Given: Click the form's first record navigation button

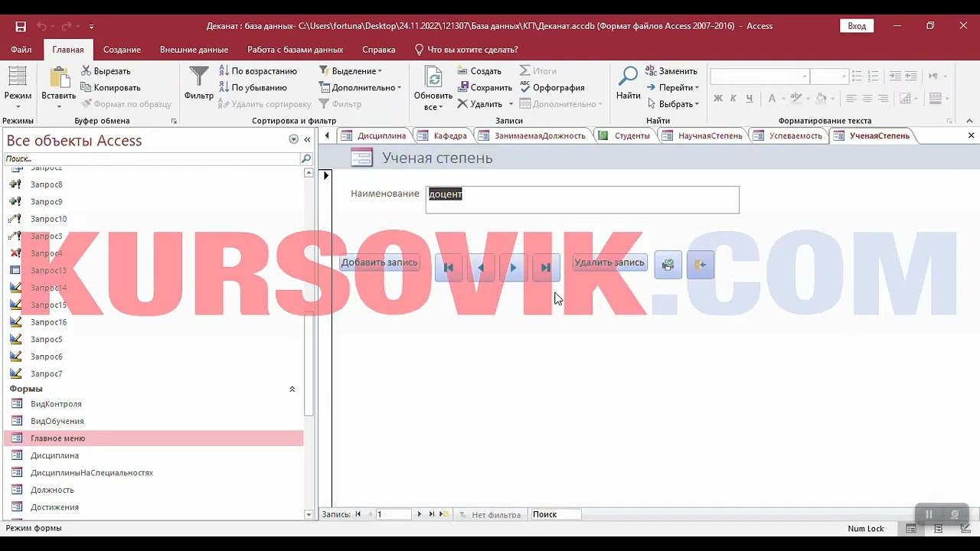Looking at the screenshot, I should click(x=449, y=267).
